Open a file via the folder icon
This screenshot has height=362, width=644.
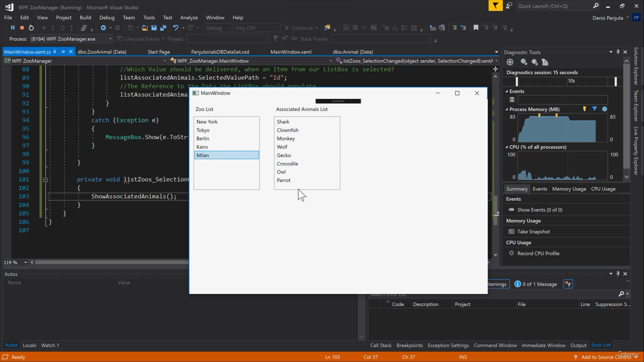click(x=145, y=28)
